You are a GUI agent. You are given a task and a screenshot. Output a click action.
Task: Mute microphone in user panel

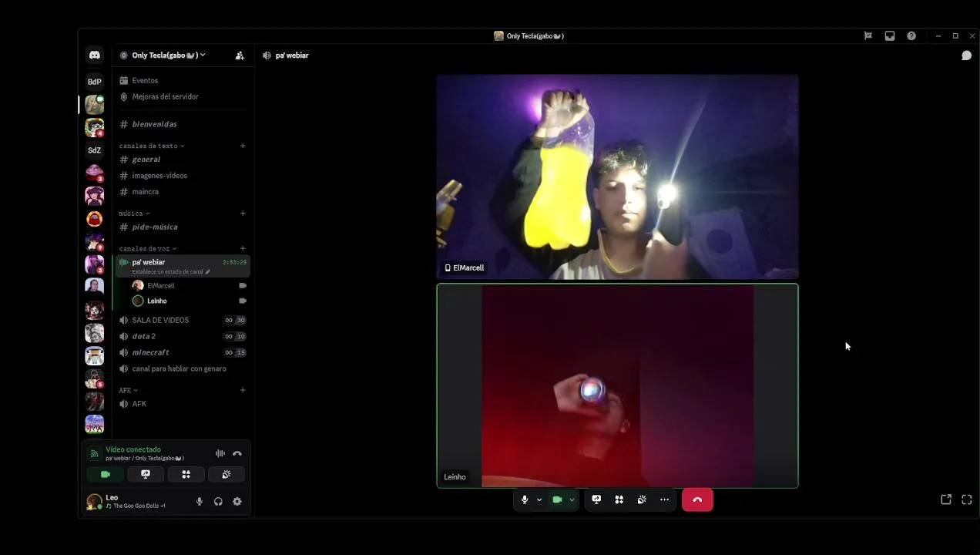tap(200, 501)
